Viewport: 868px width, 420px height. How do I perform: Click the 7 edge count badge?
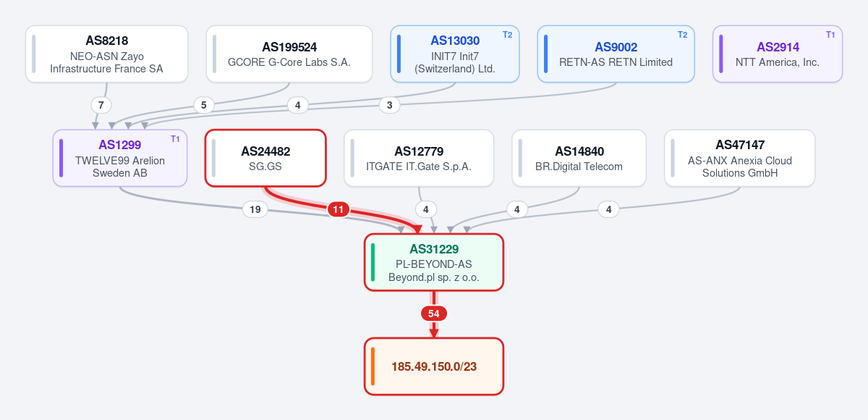(x=101, y=105)
